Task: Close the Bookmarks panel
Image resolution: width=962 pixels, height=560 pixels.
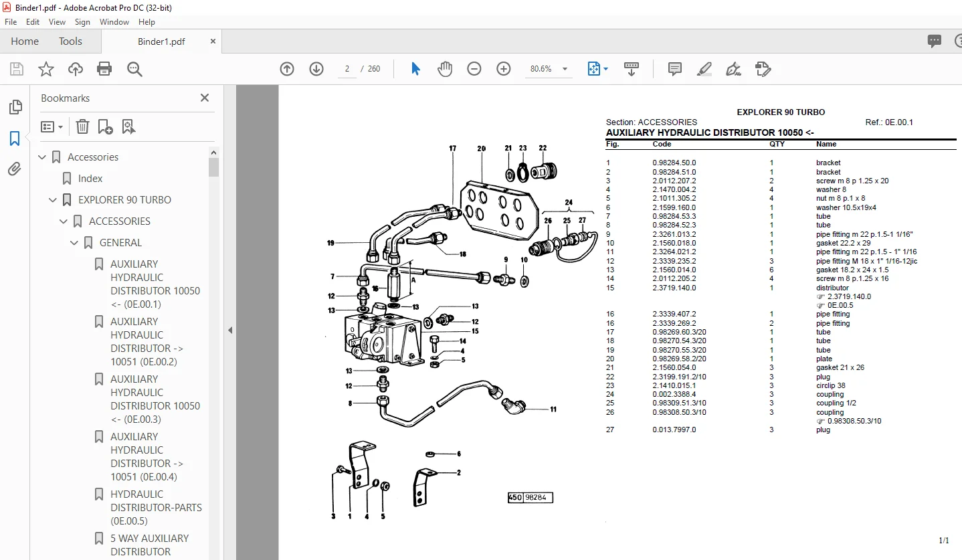Action: 205,98
